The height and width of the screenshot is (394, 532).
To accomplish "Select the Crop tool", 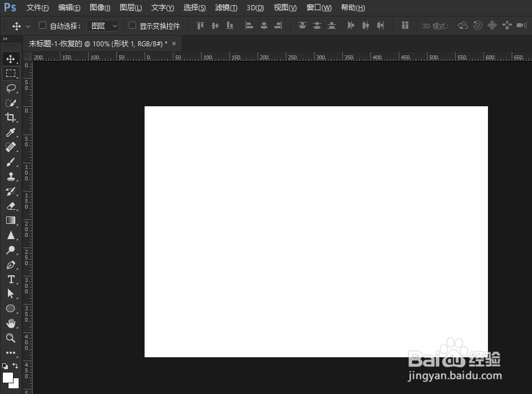I will [x=11, y=118].
